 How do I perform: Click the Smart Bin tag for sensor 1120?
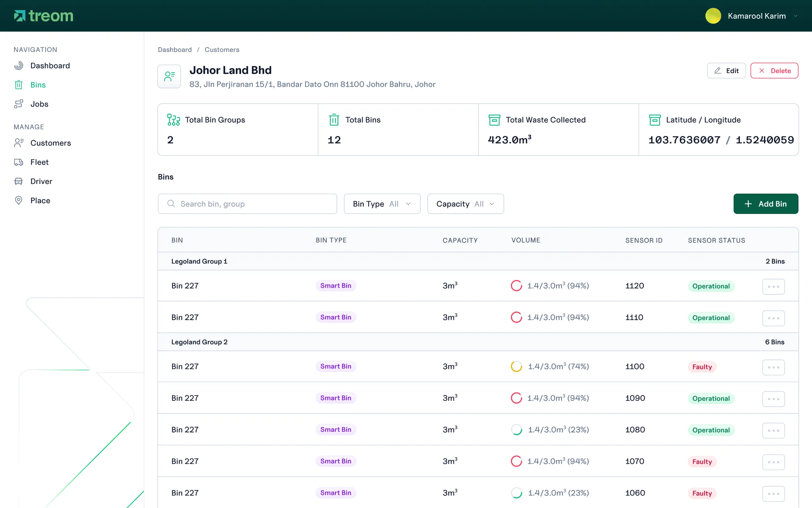coord(336,285)
